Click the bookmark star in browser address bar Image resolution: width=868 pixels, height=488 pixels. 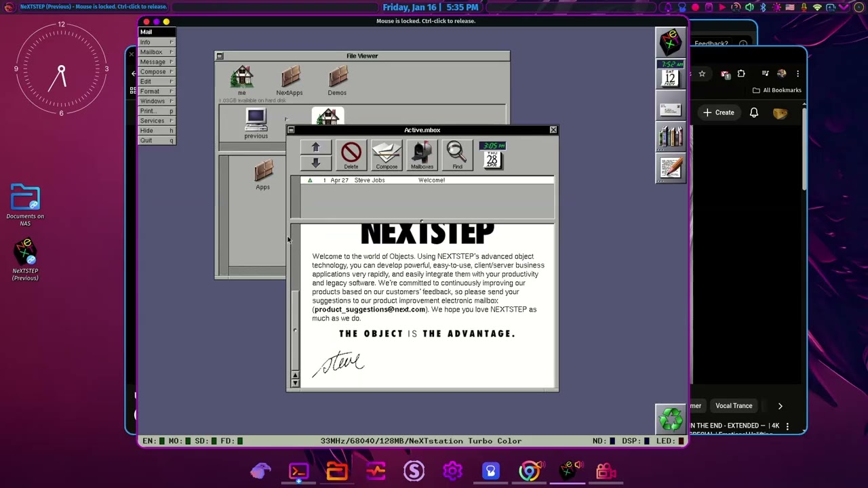tap(702, 74)
